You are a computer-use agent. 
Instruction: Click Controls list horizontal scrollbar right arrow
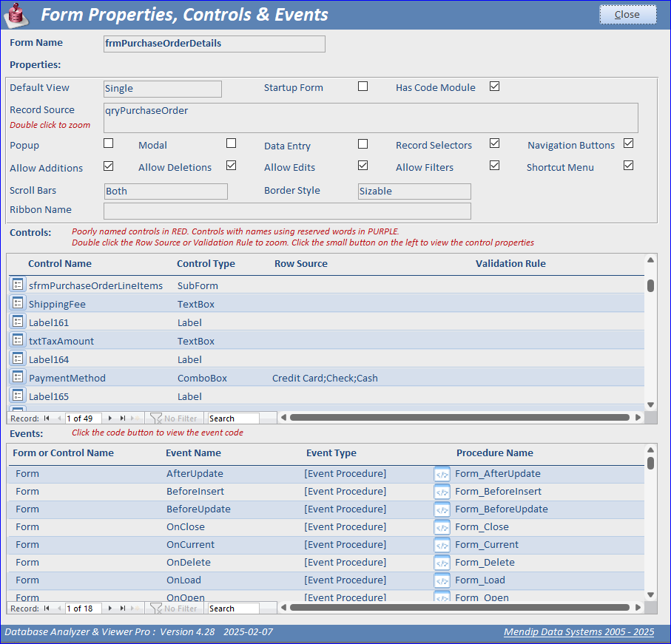pos(638,417)
